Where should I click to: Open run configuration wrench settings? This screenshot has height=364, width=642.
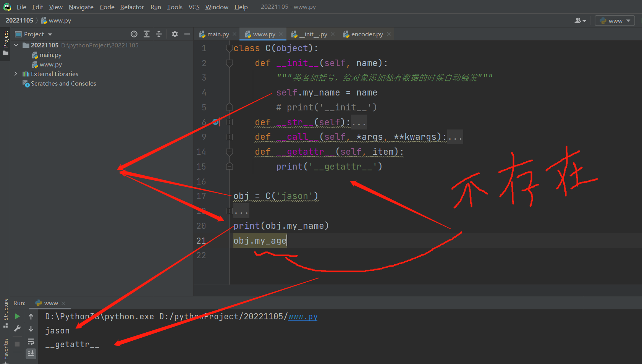click(x=17, y=328)
